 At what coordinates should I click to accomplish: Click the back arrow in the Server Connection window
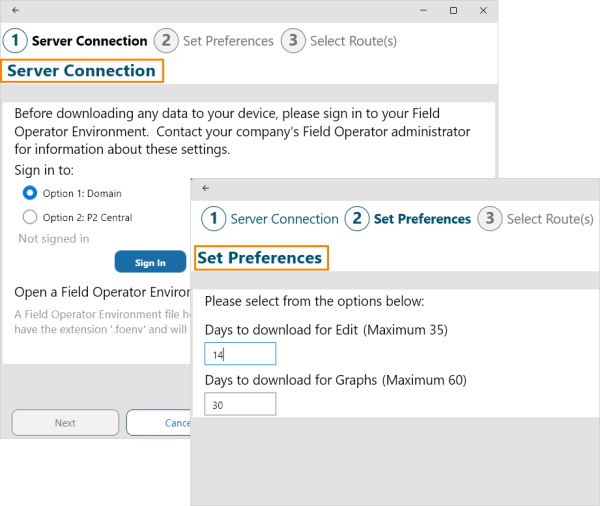tap(15, 9)
